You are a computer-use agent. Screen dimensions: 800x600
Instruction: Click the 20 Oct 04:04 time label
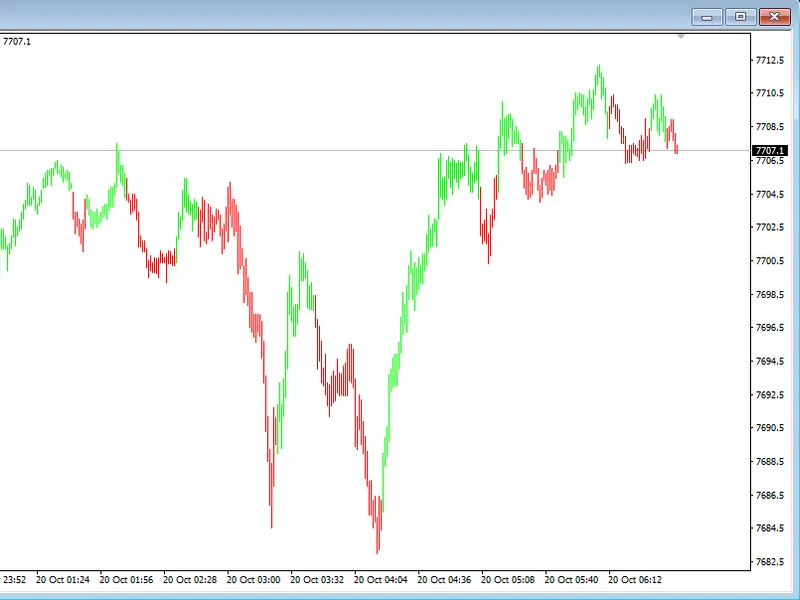coord(381,580)
